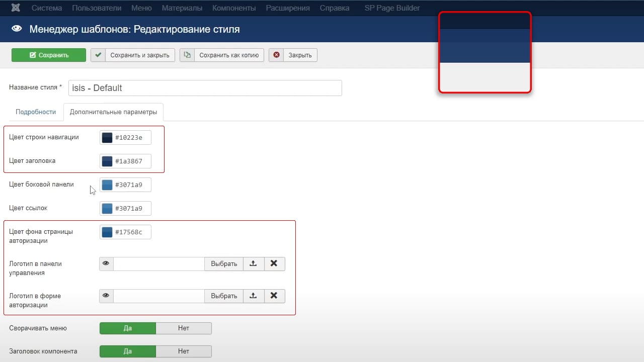Viewport: 644px width, 362px height.
Task: Click Выбрать for Логотип в панели управления
Action: click(x=224, y=263)
